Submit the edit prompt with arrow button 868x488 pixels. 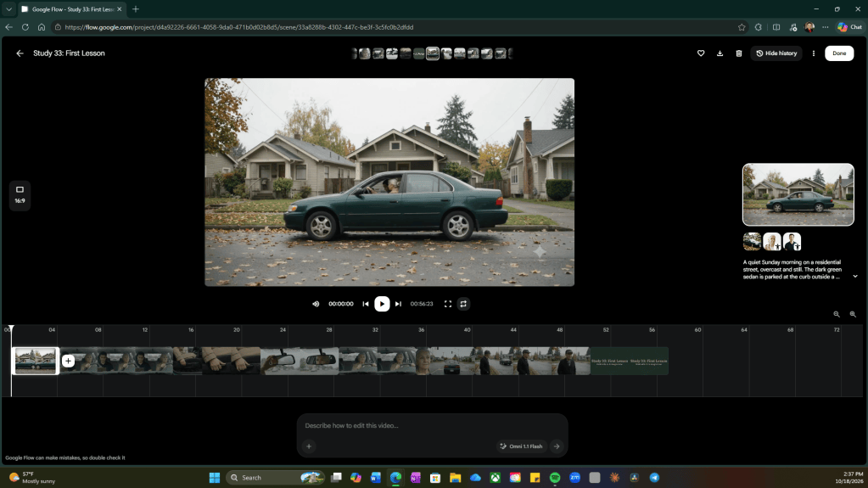click(557, 446)
